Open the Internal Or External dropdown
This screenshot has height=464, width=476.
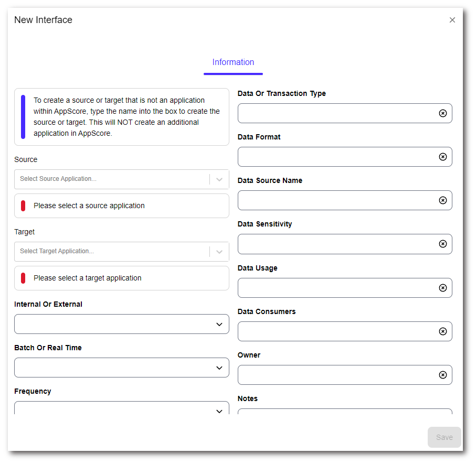point(122,324)
